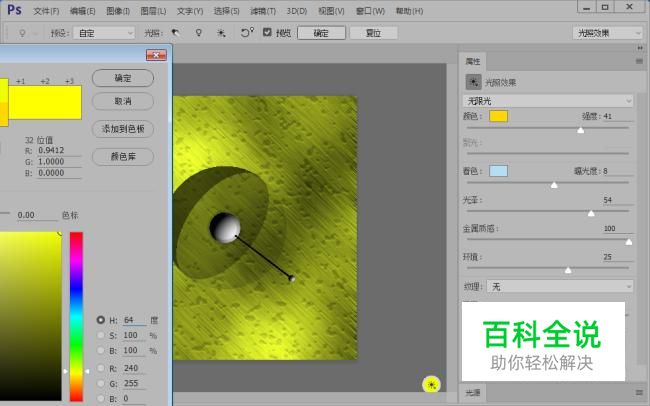Click the 颜色库 button
This screenshot has width=650, height=406.
tap(123, 157)
